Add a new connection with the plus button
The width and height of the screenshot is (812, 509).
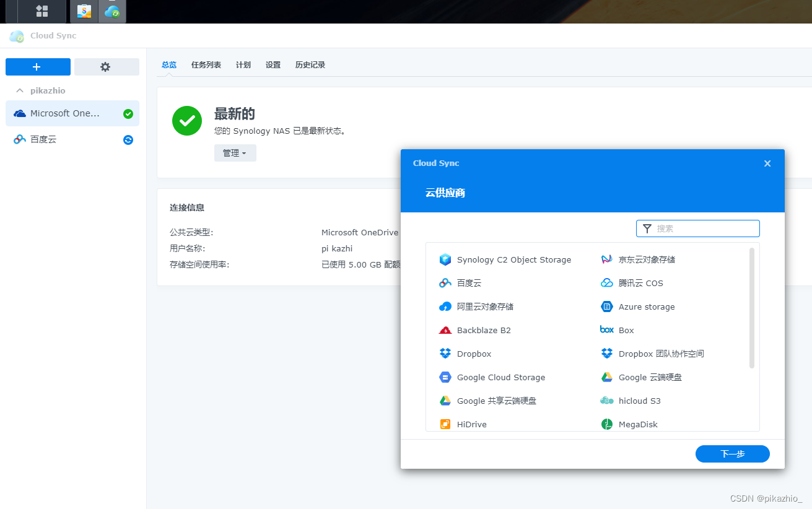pos(38,67)
